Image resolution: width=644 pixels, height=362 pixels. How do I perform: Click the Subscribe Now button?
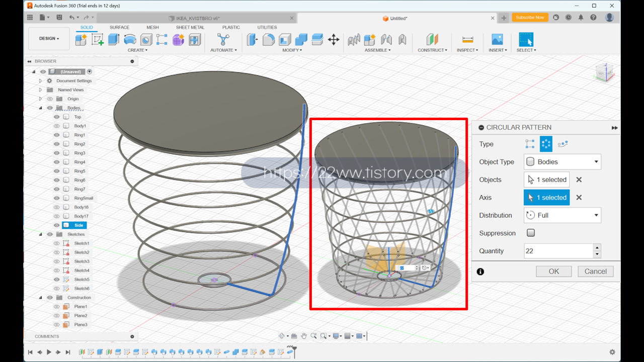point(530,18)
